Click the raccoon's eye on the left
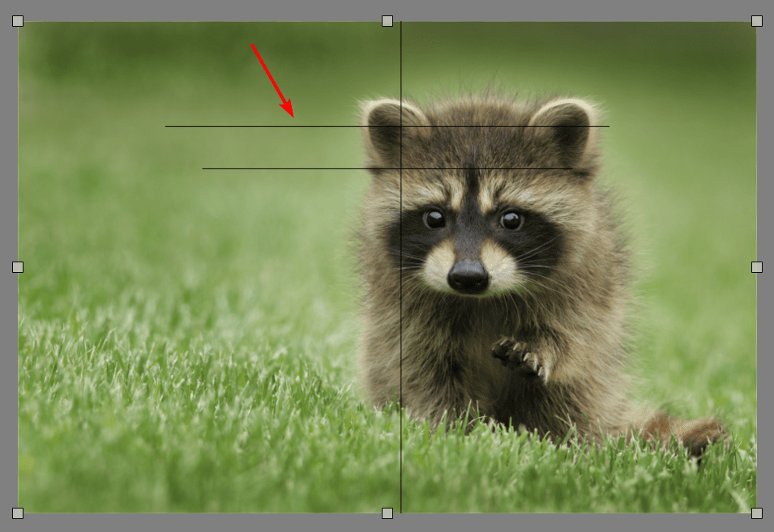The height and width of the screenshot is (532, 774). pos(434,219)
